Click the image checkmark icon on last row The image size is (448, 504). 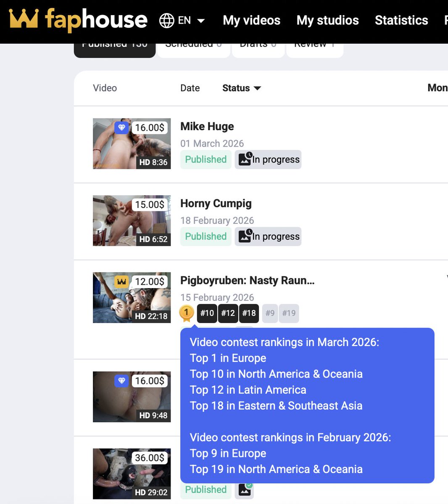245,490
